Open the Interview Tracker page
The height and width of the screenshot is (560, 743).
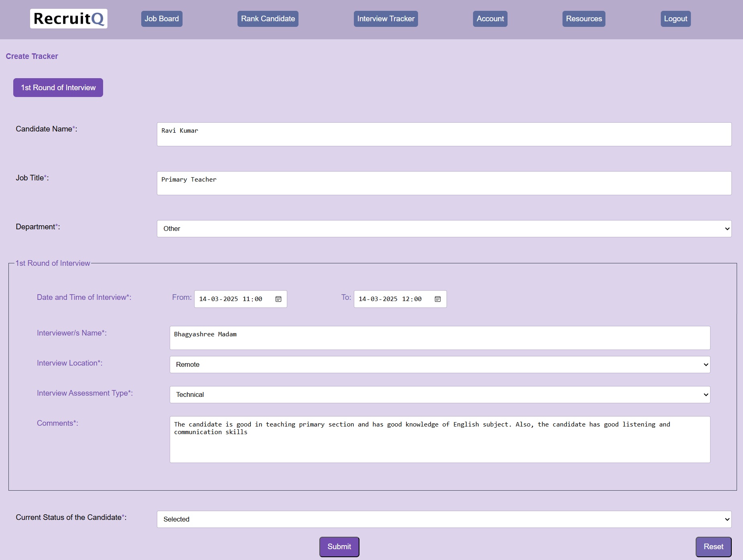386,18
